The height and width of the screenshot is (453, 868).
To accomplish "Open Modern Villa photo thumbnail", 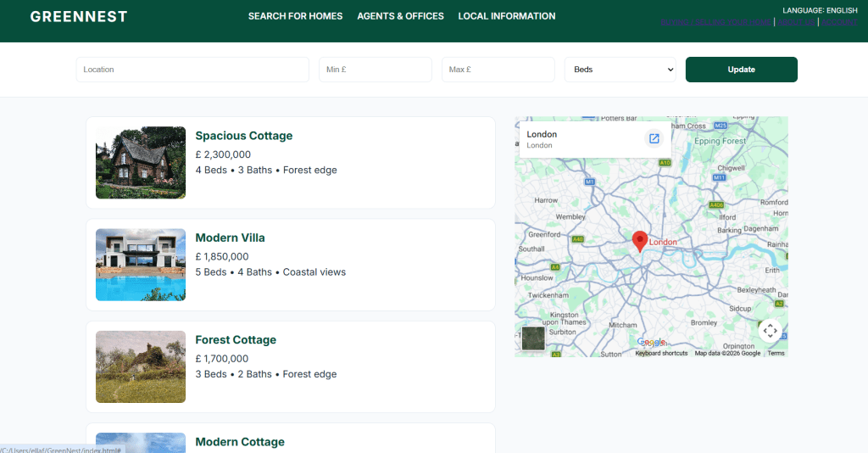I will coord(141,265).
